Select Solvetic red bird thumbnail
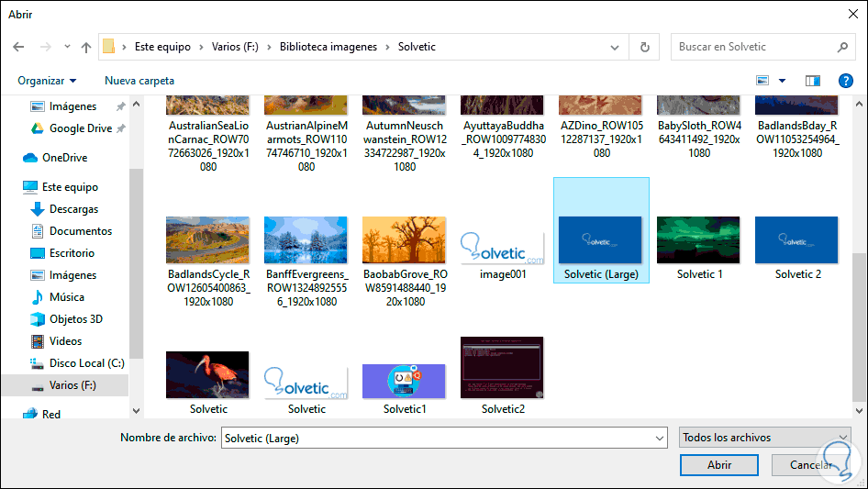 click(x=207, y=375)
